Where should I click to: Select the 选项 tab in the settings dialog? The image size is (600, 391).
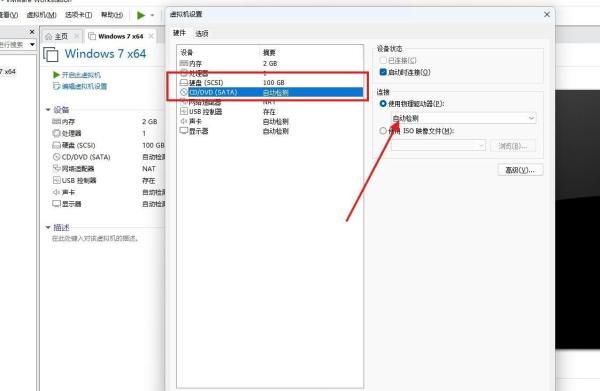[x=202, y=34]
